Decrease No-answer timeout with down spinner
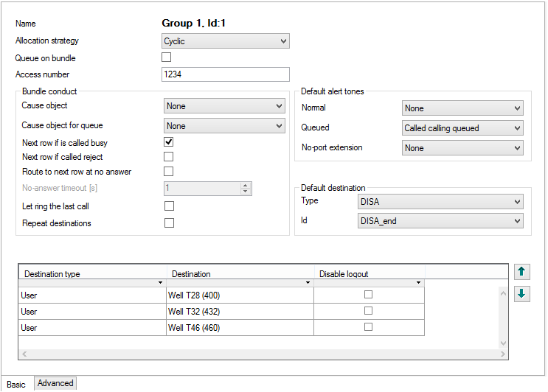 point(246,192)
